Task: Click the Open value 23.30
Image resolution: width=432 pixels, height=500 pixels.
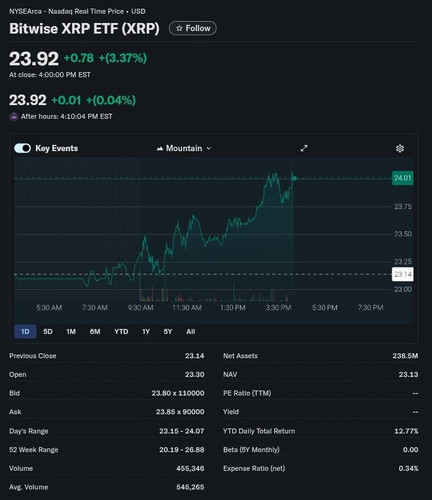Action: tap(195, 375)
